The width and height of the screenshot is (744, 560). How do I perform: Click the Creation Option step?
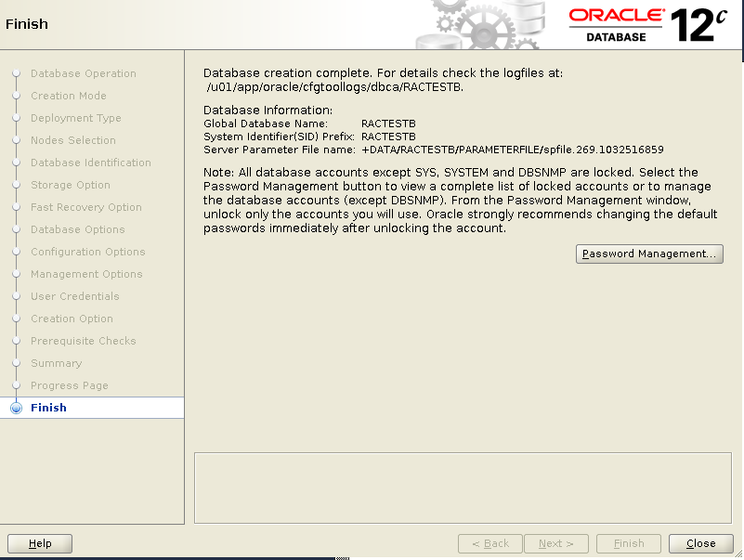[x=72, y=319]
